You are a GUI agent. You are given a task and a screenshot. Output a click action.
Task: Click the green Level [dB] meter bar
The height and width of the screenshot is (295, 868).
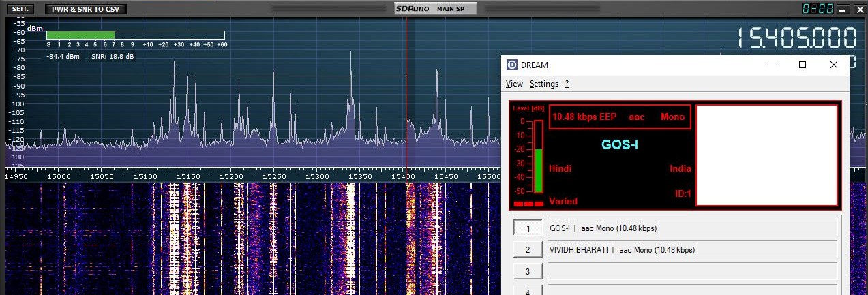[539, 170]
